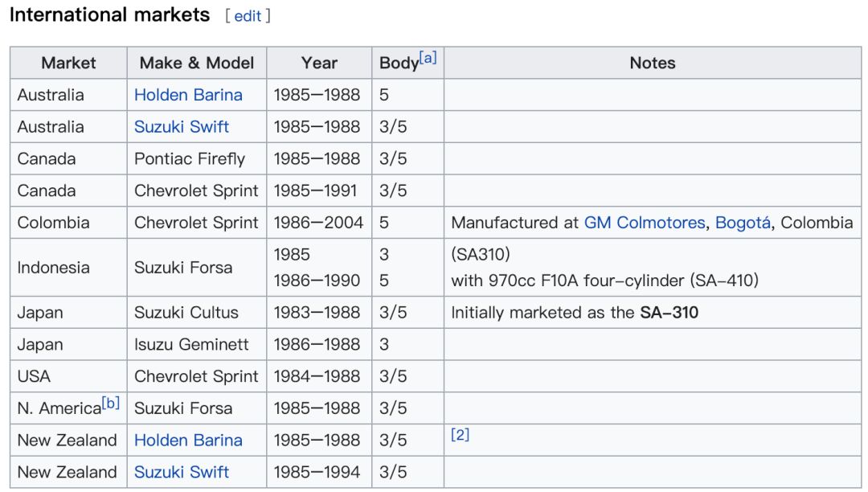
Task: Click footnote [a] beside the Body header
Action: [428, 58]
